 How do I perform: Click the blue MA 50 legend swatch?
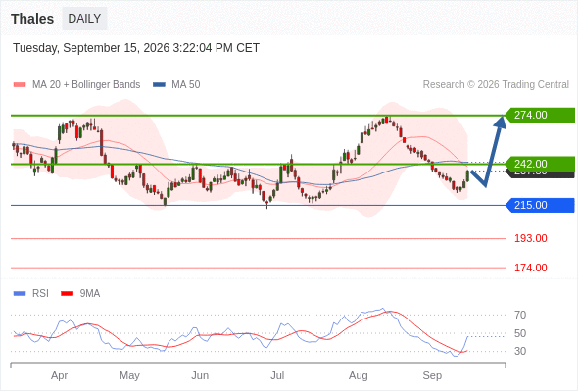(160, 85)
